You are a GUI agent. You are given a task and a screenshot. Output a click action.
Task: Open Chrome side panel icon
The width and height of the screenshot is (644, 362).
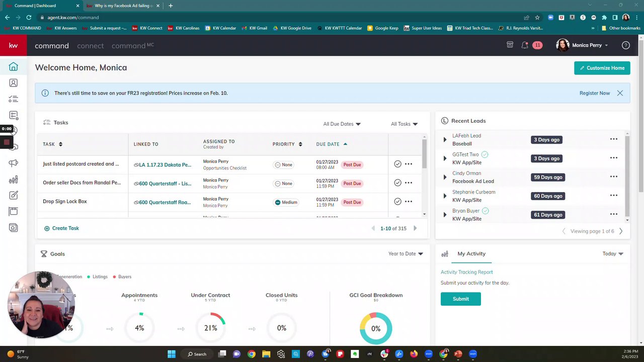coord(615,17)
